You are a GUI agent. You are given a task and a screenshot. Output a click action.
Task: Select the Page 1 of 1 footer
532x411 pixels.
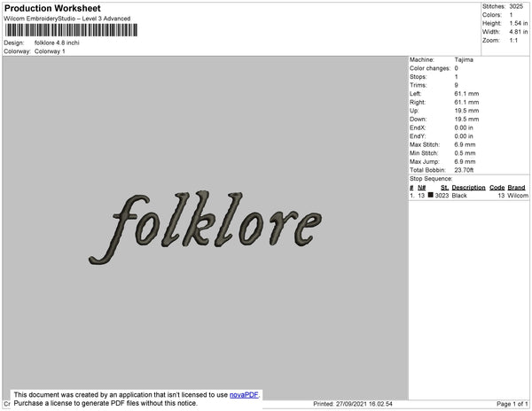coord(512,404)
